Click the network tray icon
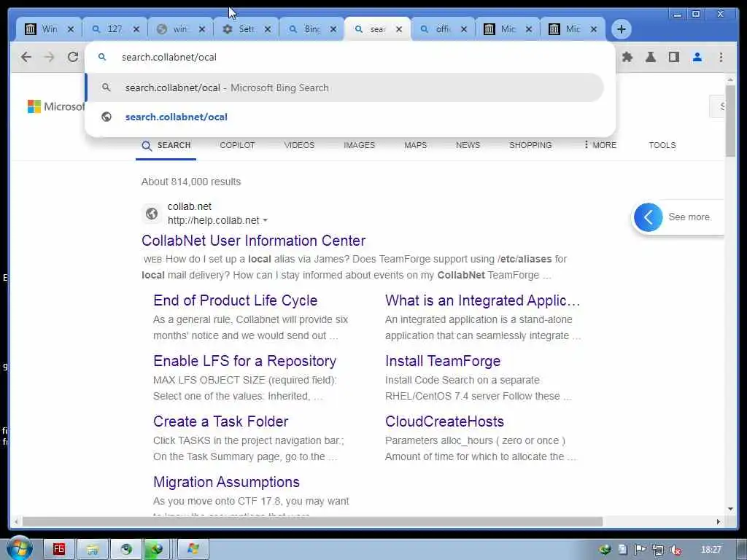Image resolution: width=747 pixels, height=560 pixels. (658, 550)
